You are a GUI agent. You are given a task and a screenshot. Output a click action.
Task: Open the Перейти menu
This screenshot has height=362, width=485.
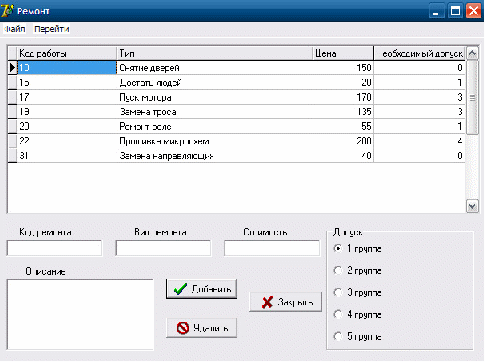(x=52, y=29)
